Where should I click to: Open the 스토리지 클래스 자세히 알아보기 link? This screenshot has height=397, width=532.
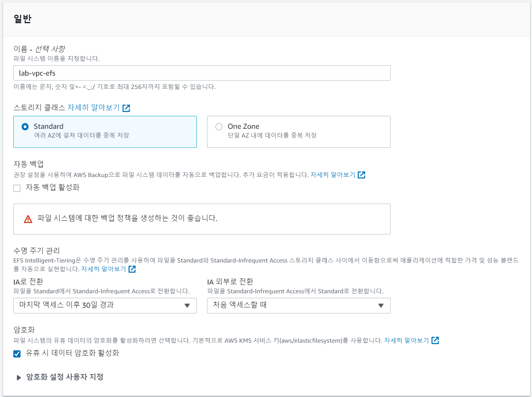click(x=93, y=108)
